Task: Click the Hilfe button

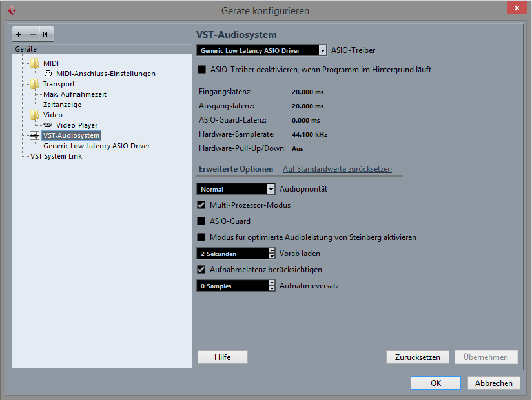Action: (x=223, y=357)
